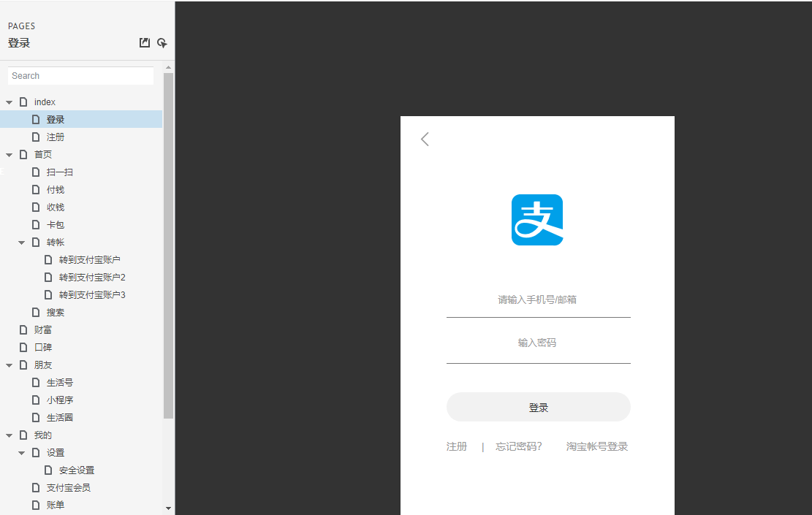Open the 朋友 page
This screenshot has width=812, height=515.
point(43,365)
